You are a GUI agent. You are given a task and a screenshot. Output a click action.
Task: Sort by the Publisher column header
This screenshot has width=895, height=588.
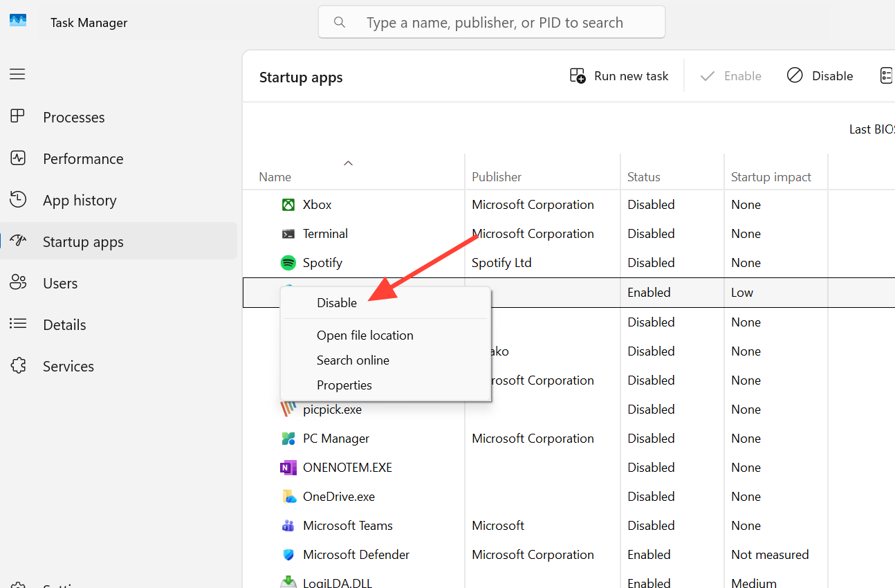point(497,177)
